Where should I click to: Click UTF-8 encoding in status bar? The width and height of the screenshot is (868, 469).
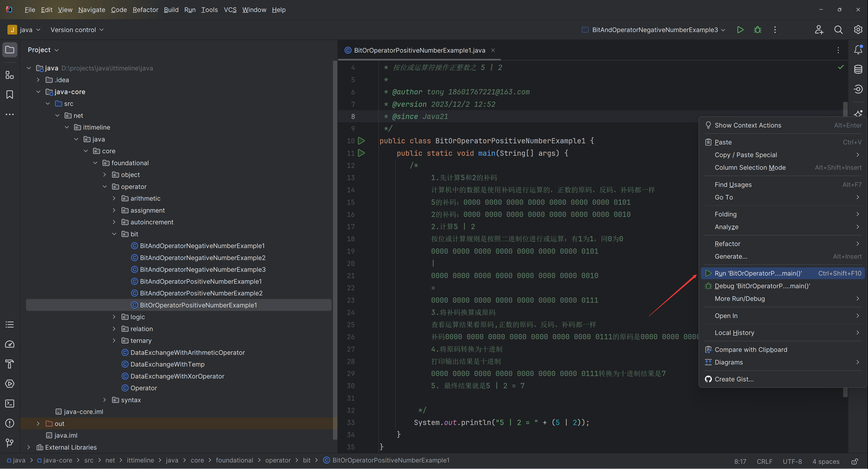pos(792,461)
